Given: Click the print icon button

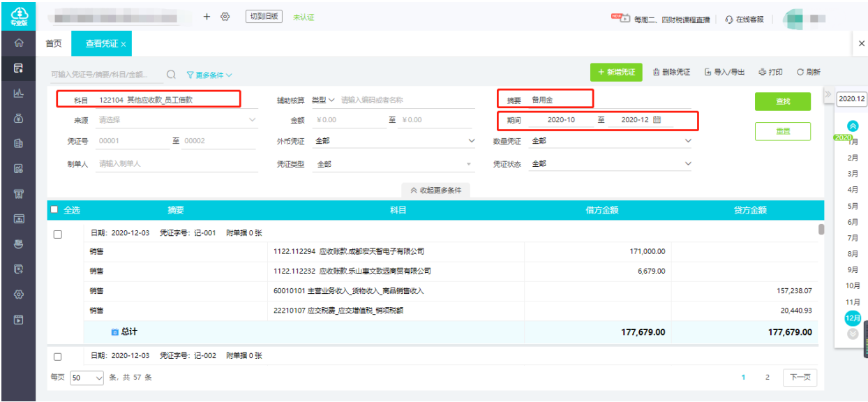Looking at the screenshot, I should 770,72.
